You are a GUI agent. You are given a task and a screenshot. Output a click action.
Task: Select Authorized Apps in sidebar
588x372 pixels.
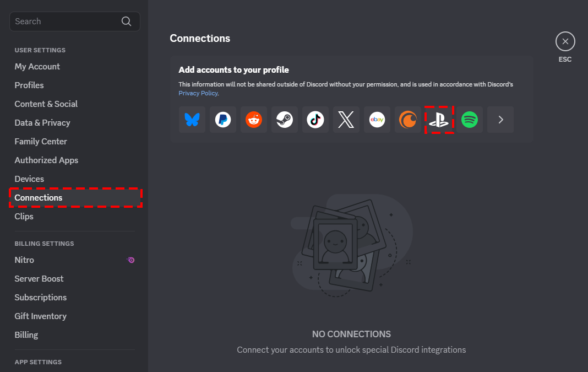pos(46,160)
